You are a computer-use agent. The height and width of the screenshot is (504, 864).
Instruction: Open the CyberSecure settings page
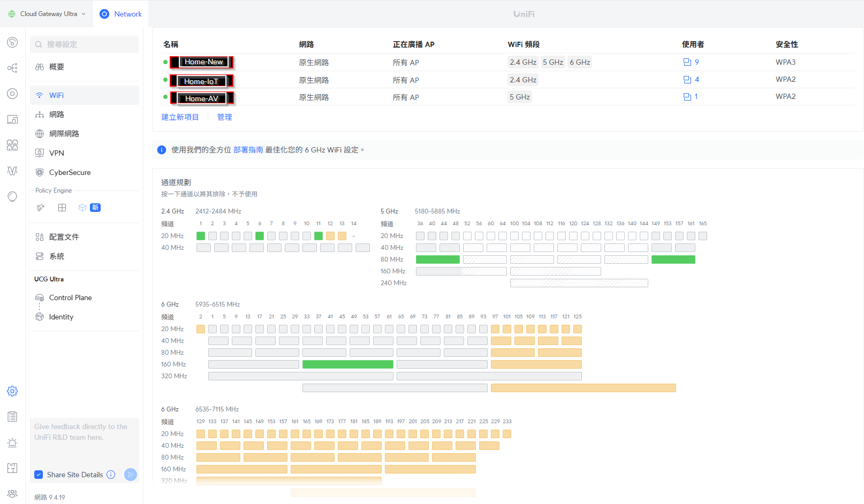coord(85,172)
